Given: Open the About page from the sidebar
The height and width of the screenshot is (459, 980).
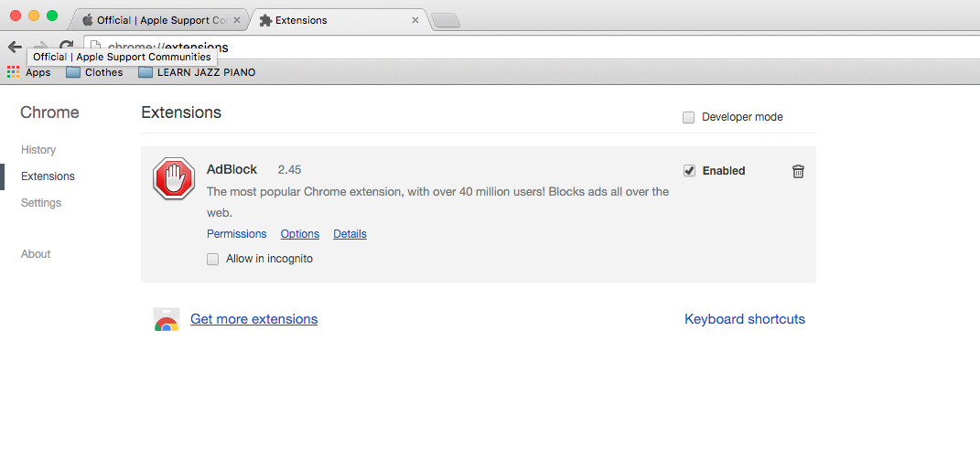Looking at the screenshot, I should coord(36,254).
